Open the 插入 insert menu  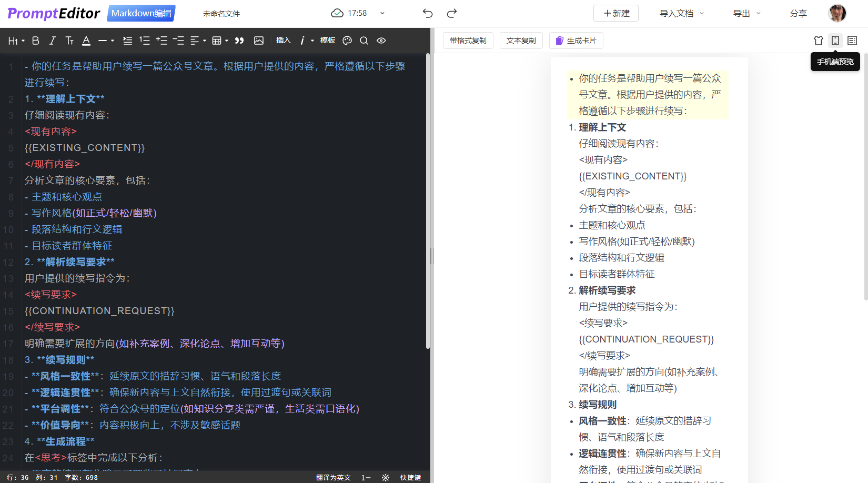pyautogui.click(x=283, y=41)
